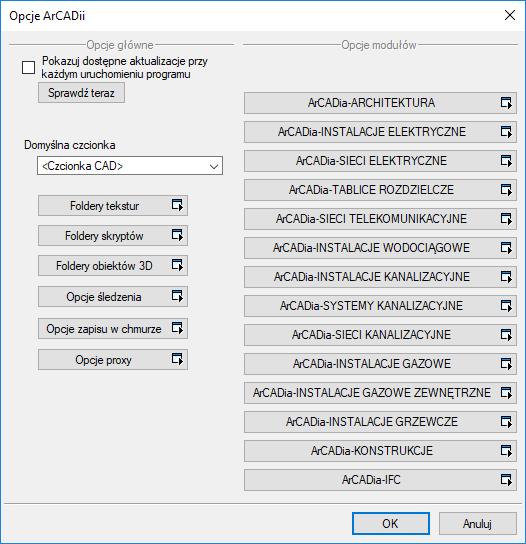526x544 pixels.
Task: Click the open-dialog icon on Opcje proxy
Action: (177, 359)
